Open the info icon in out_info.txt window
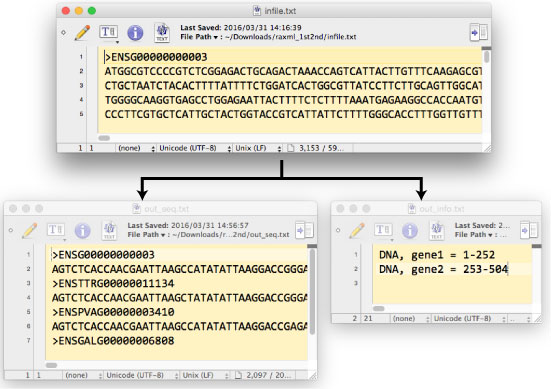This screenshot has height=389, width=551. point(410,231)
